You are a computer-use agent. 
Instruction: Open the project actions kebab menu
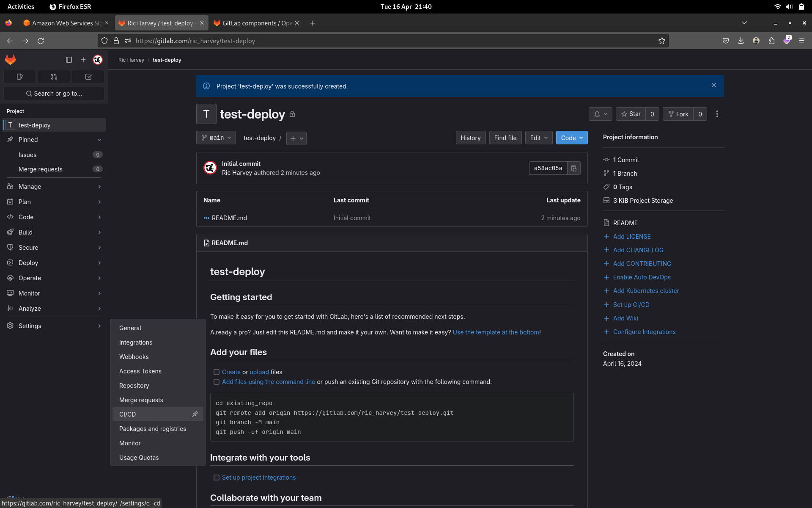(717, 114)
